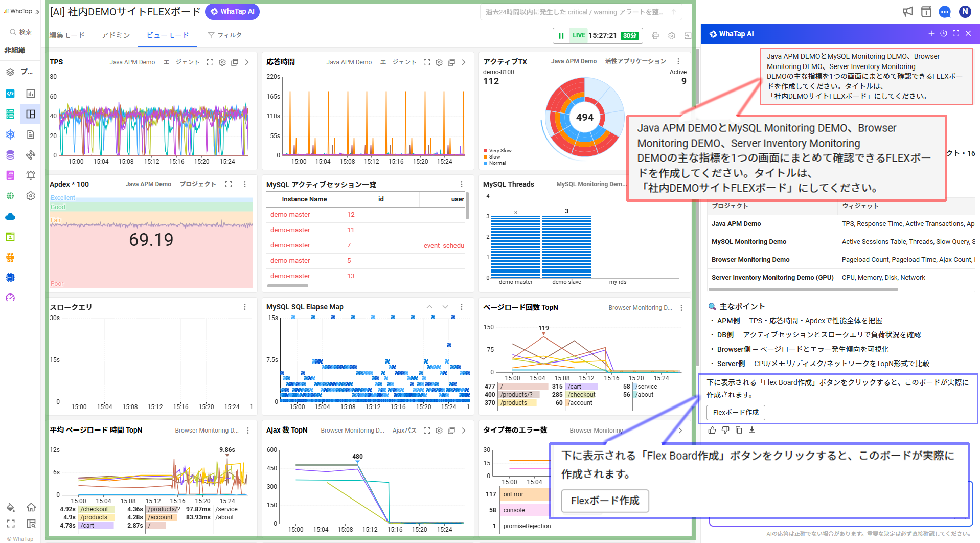
Task: Open the pink LOG sidebar icon
Action: tap(10, 175)
